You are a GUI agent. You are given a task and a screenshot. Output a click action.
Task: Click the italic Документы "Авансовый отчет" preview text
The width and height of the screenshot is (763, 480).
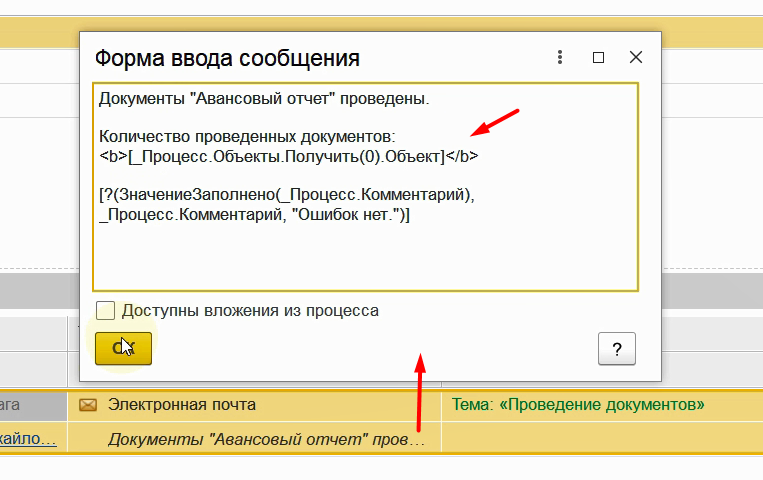click(x=266, y=440)
